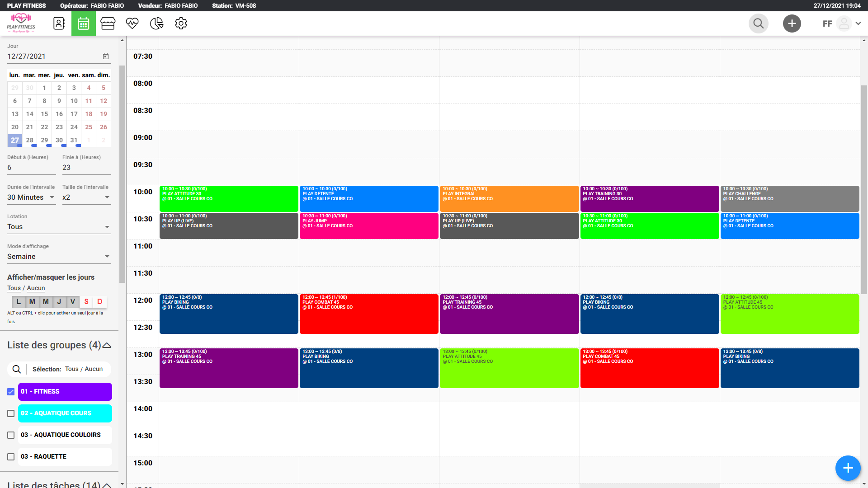Open the pie chart statistics icon
The height and width of the screenshot is (488, 868).
coord(156,23)
